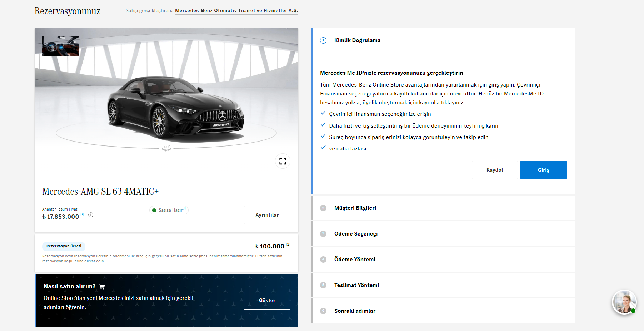Open Mercedes-Benz Otomotiv seller link
Screen dimensions: 644x331
pos(236,11)
